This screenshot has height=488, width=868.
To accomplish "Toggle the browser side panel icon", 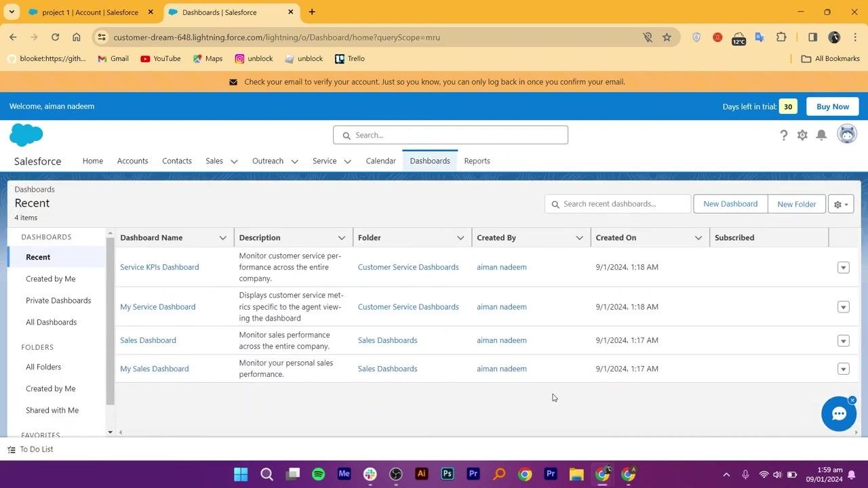I will [812, 37].
